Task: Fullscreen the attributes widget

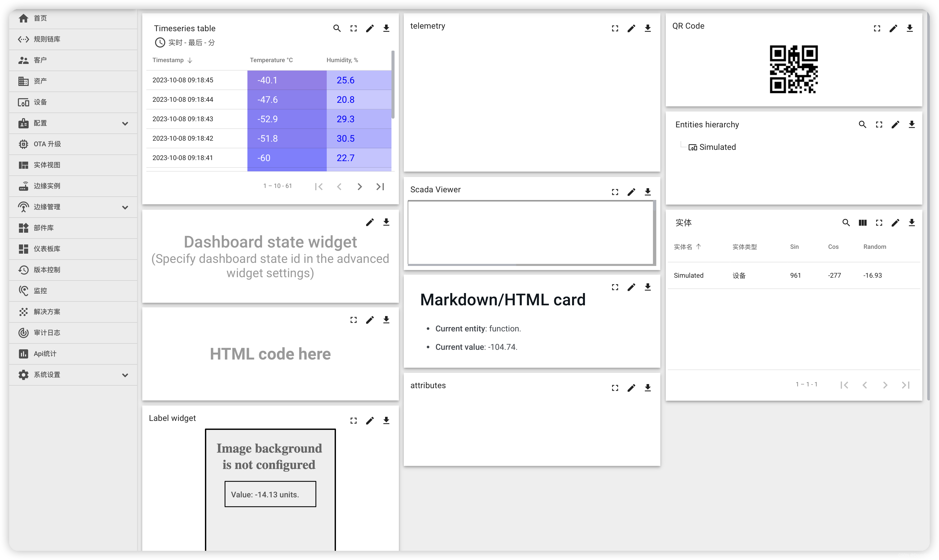Action: tap(615, 388)
